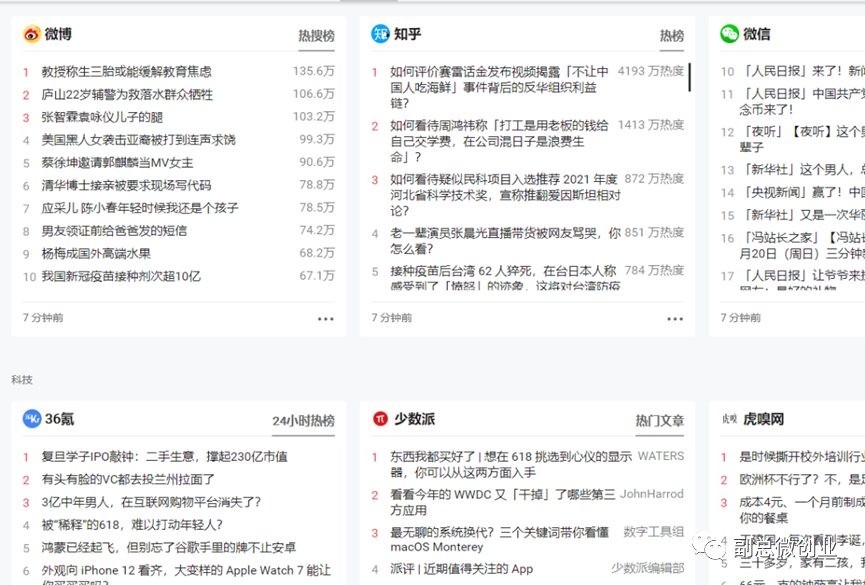Click the WeChat logo icon
Viewport: 865px width, 585px height.
729,34
